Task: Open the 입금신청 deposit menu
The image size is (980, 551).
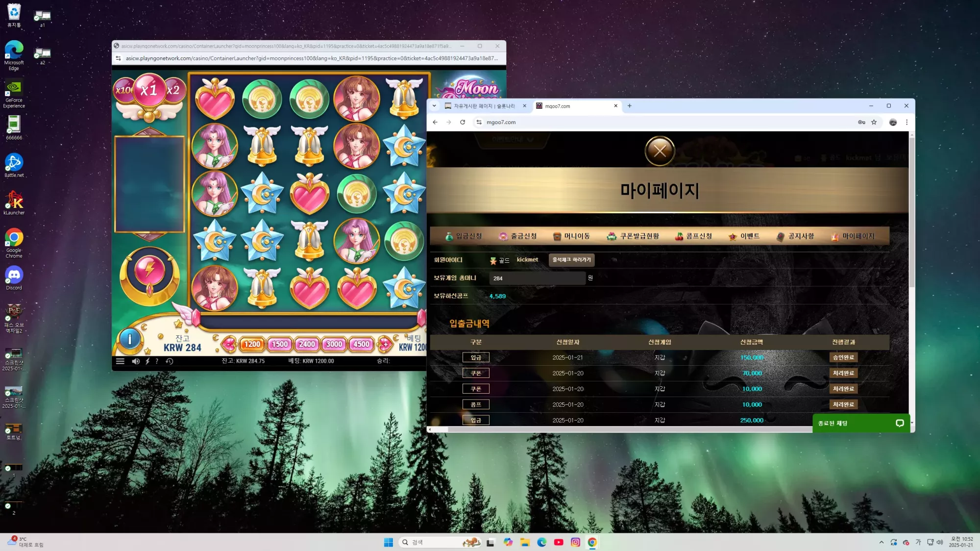Action: point(464,236)
